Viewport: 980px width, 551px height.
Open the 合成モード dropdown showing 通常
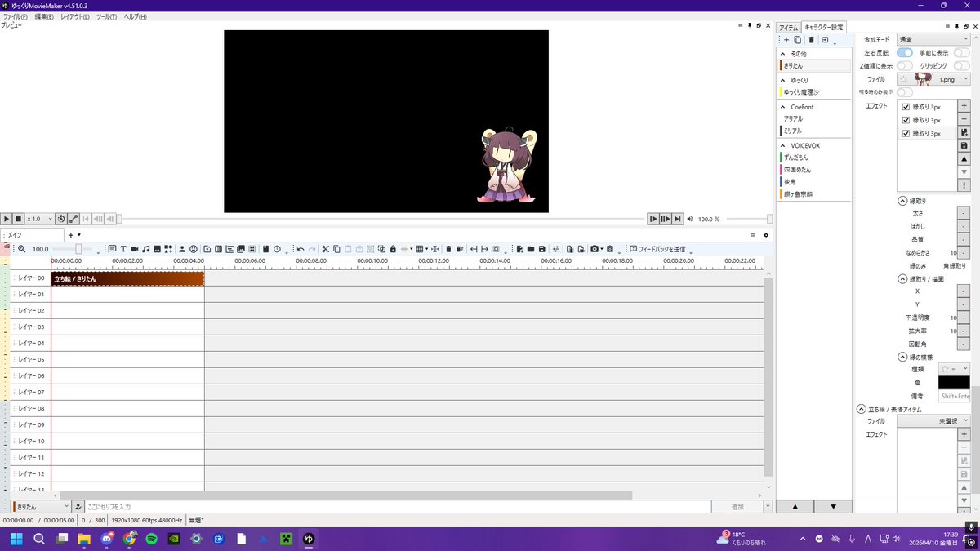pyautogui.click(x=933, y=39)
